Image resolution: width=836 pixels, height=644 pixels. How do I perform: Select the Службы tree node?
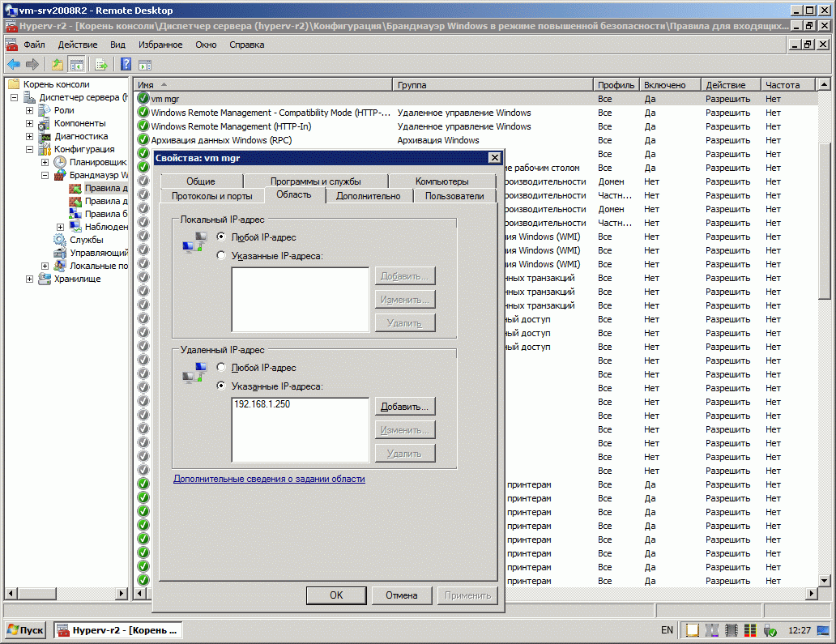point(87,240)
